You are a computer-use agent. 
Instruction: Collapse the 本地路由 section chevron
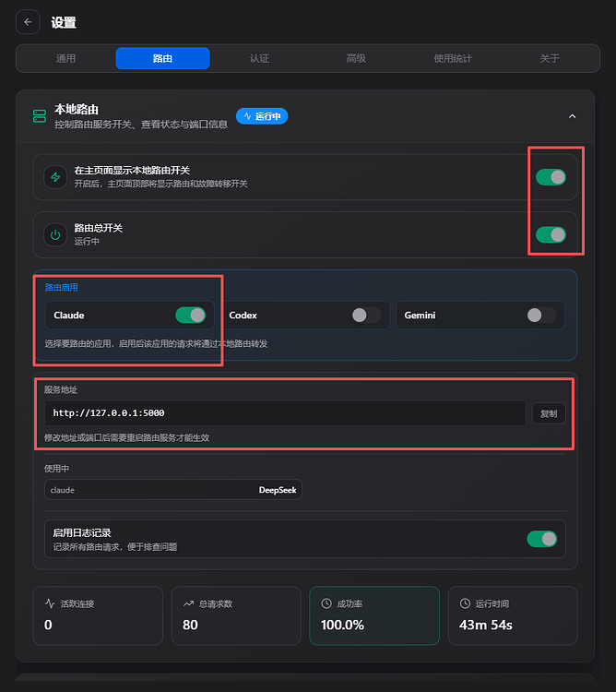pos(573,116)
